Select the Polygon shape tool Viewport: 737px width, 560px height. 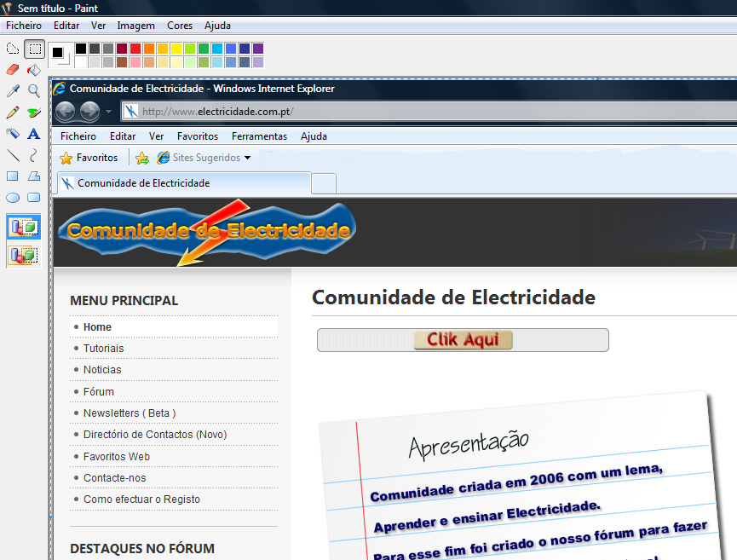coord(34,176)
